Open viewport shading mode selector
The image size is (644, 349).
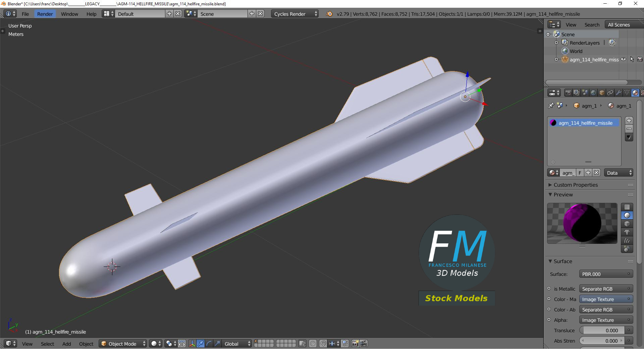click(x=156, y=344)
